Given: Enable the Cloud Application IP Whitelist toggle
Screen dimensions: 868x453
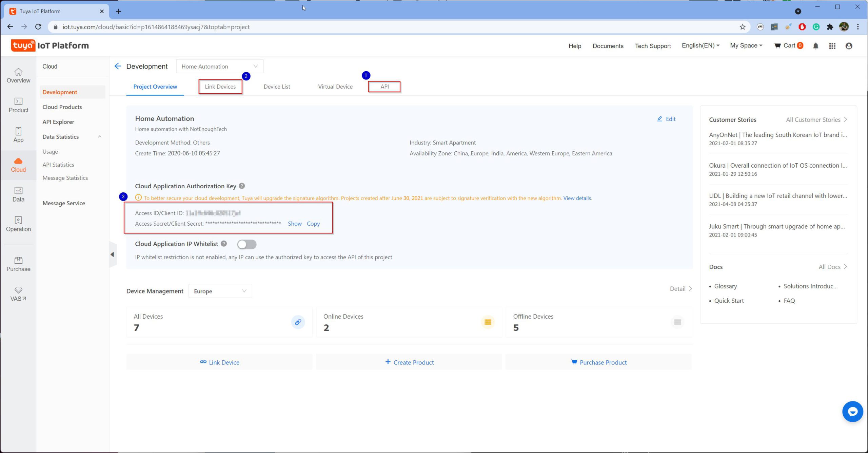Looking at the screenshot, I should (x=247, y=244).
